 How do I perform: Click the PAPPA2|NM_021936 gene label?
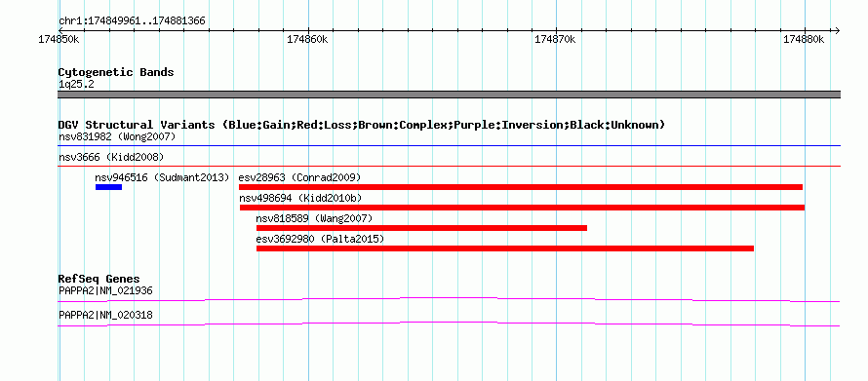pos(105,290)
